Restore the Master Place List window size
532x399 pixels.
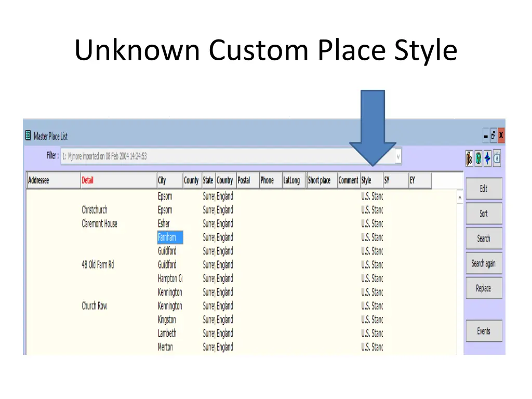493,136
